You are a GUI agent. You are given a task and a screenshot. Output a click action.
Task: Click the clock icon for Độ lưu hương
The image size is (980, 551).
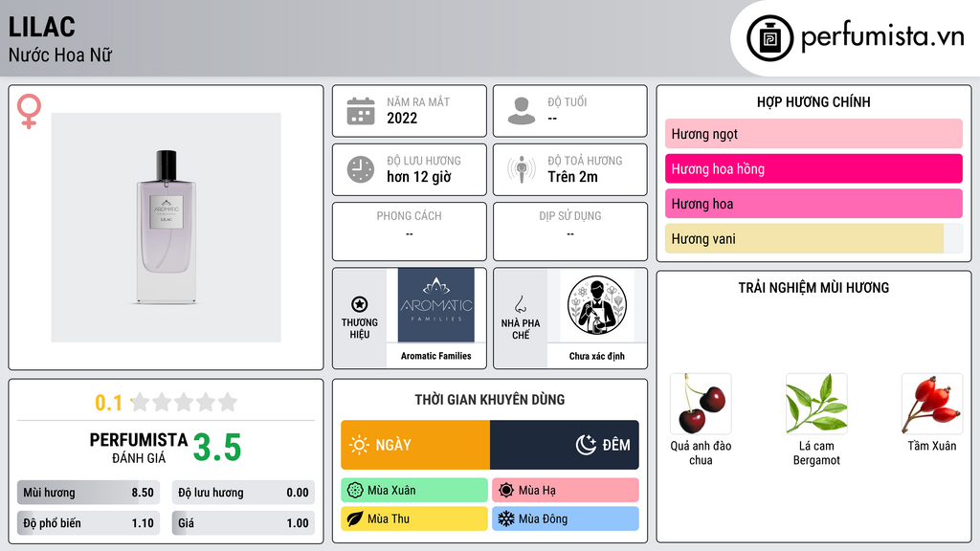361,169
